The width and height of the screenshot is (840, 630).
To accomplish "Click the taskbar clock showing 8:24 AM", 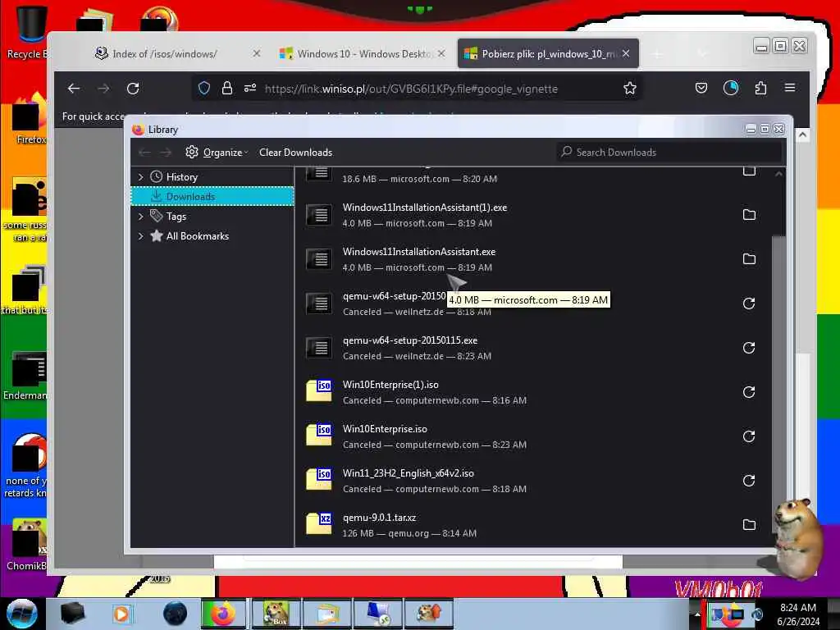I will (x=798, y=614).
